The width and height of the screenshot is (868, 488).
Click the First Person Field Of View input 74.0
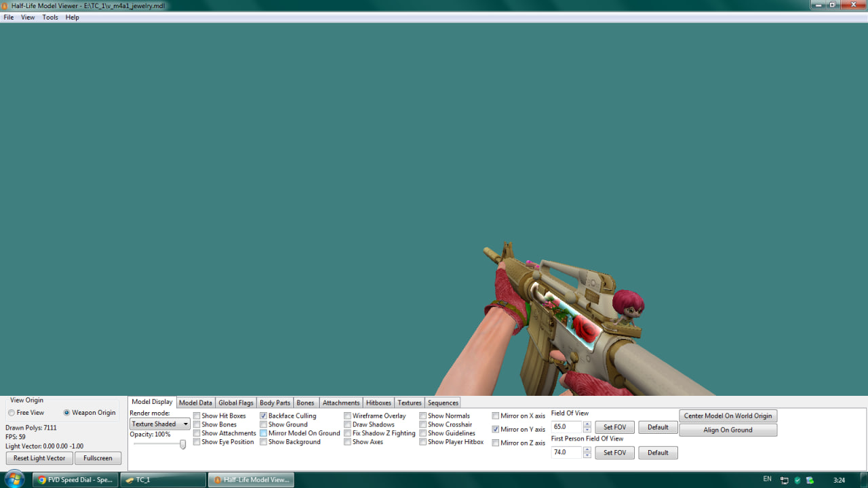point(567,453)
